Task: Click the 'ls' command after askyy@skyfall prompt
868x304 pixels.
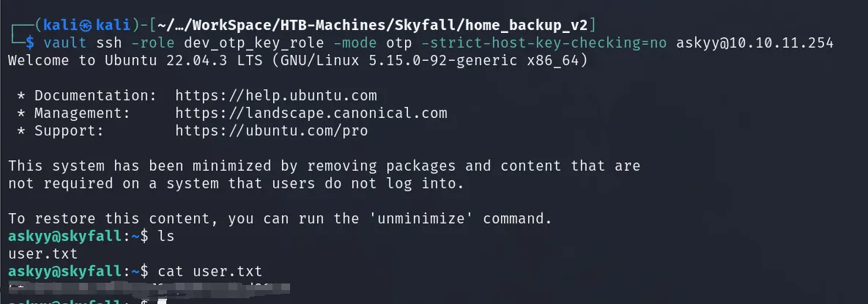Action: point(166,236)
